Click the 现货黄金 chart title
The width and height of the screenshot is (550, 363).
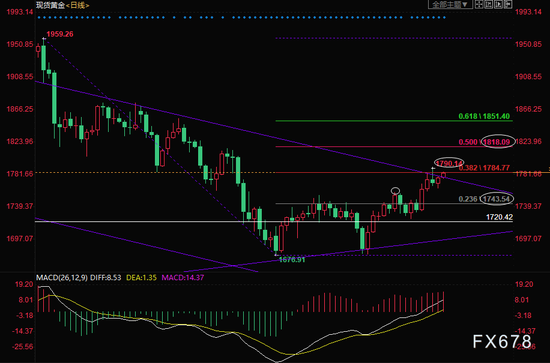[50, 5]
